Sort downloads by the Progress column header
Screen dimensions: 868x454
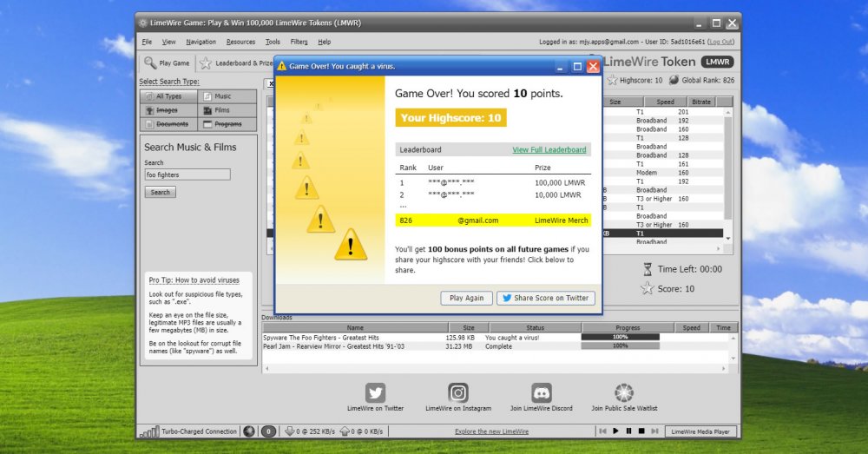(x=628, y=328)
